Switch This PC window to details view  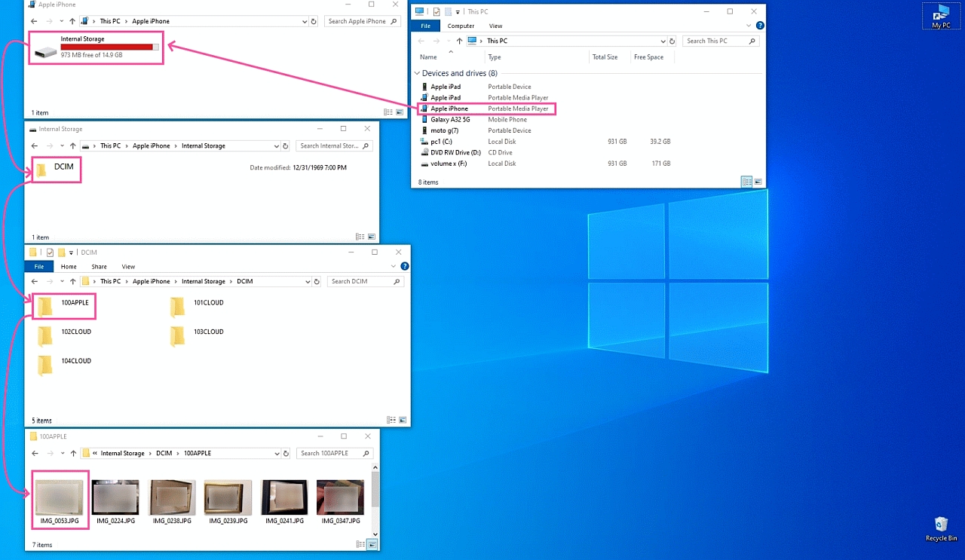[746, 182]
